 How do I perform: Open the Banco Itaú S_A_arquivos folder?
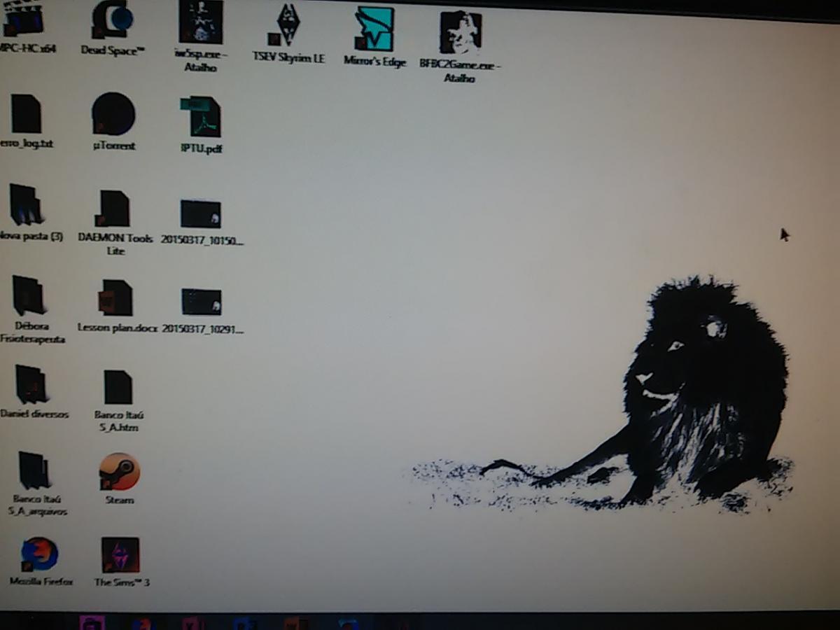[x=34, y=470]
